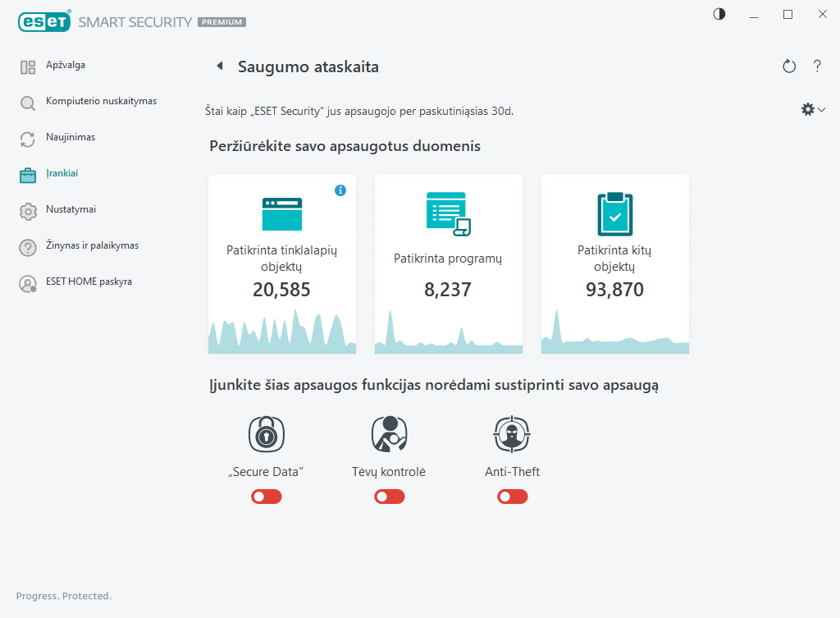The width and height of the screenshot is (840, 618).
Task: Open the Apžvalga section
Action: (x=66, y=66)
